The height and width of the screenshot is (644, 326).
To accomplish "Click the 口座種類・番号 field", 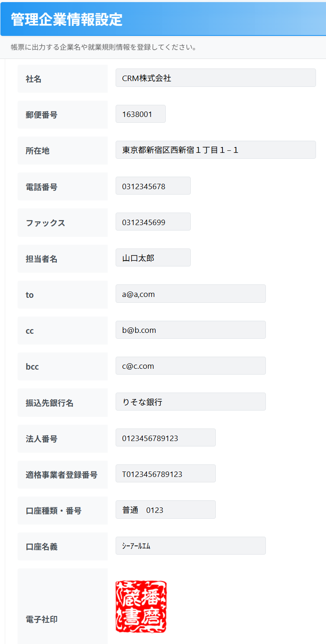I will click(166, 510).
